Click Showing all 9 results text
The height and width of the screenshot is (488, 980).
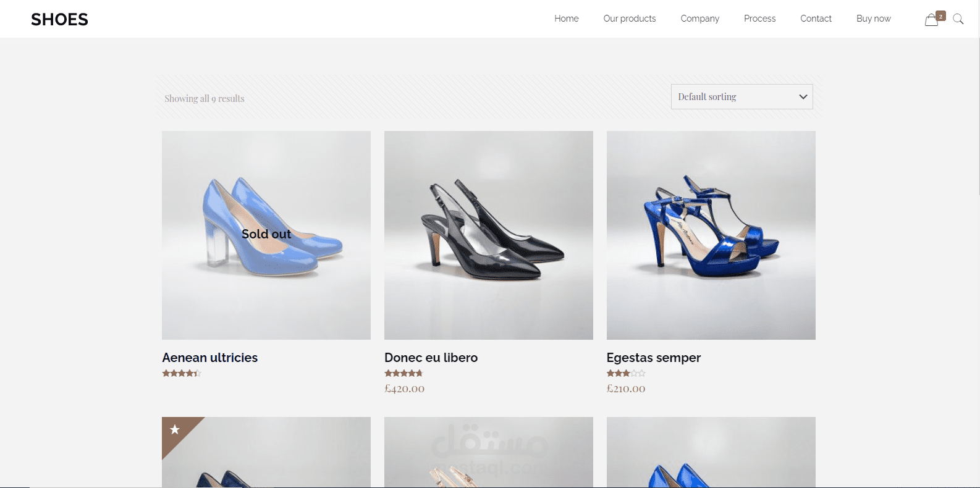tap(205, 99)
